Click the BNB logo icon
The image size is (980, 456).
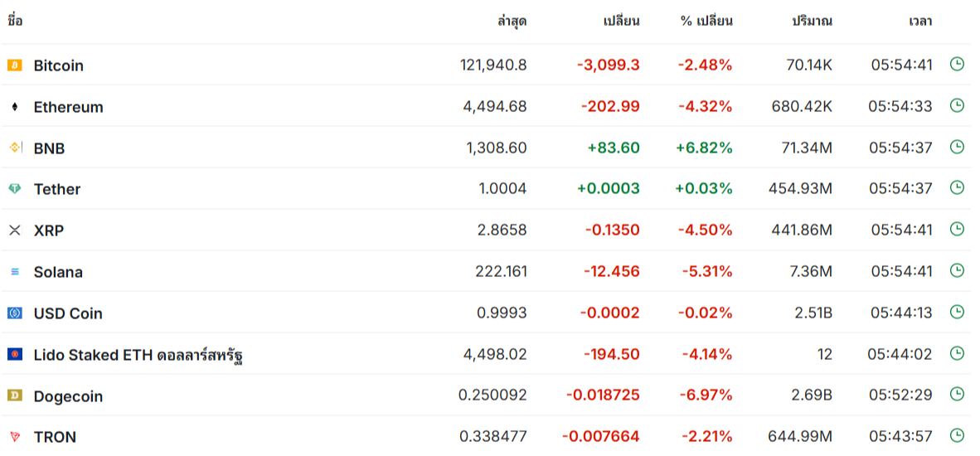tap(14, 148)
